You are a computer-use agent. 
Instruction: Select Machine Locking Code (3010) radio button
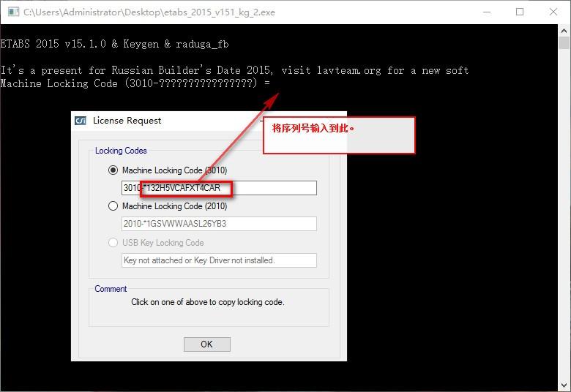pyautogui.click(x=113, y=170)
